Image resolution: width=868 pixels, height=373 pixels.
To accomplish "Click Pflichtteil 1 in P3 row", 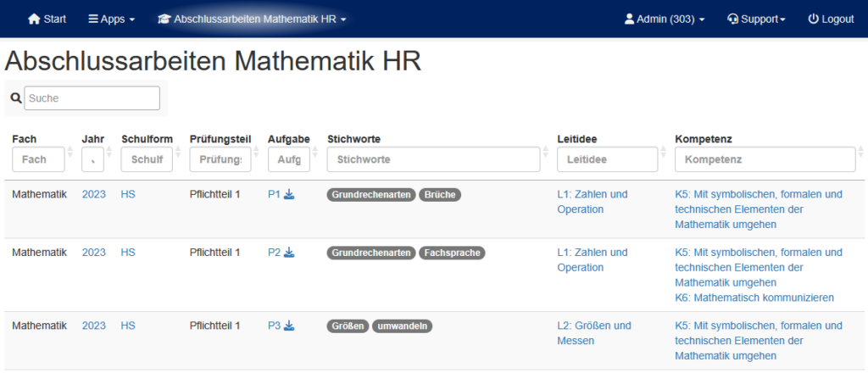I will coord(214,326).
